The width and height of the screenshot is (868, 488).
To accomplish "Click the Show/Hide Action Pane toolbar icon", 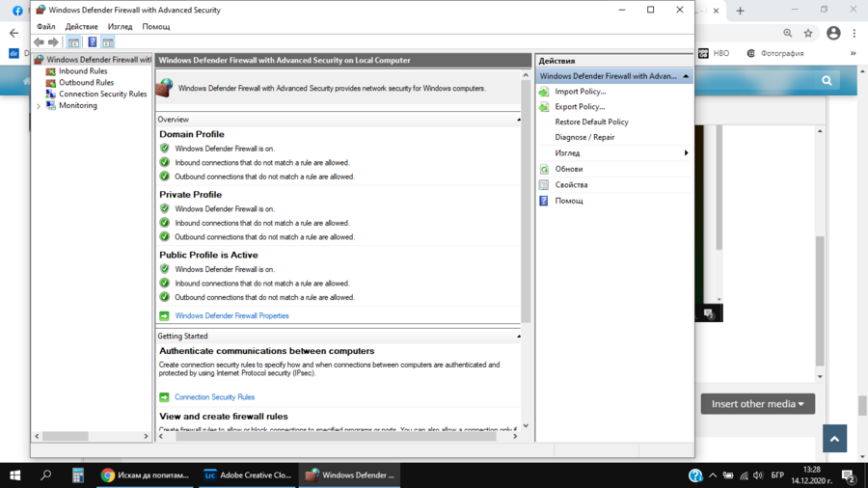I will (x=108, y=42).
